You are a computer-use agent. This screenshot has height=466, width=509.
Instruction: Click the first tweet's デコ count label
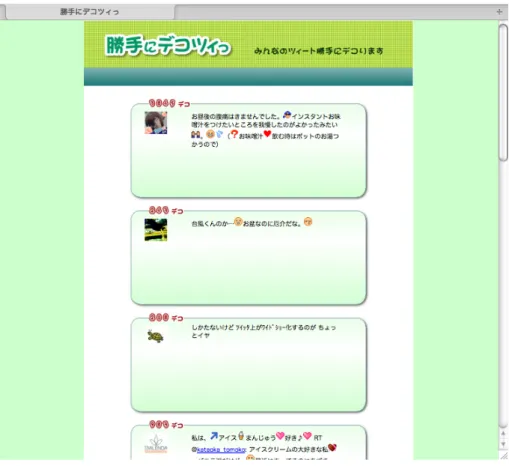click(169, 104)
